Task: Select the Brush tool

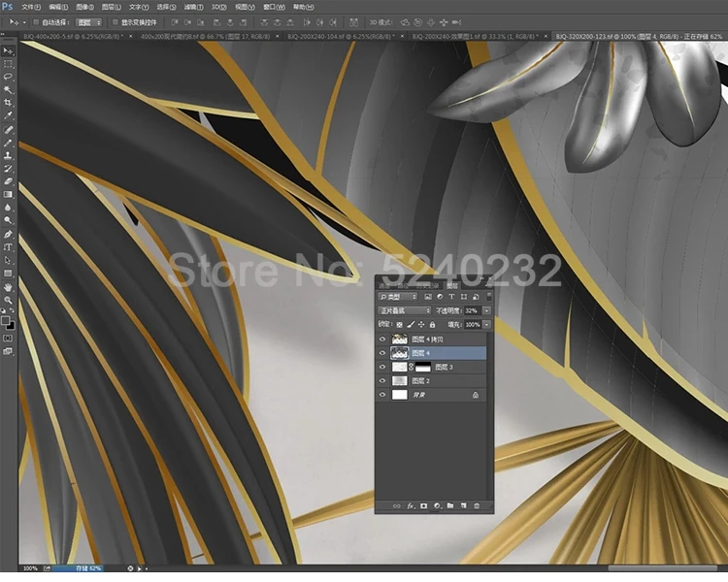Action: coord(8,144)
